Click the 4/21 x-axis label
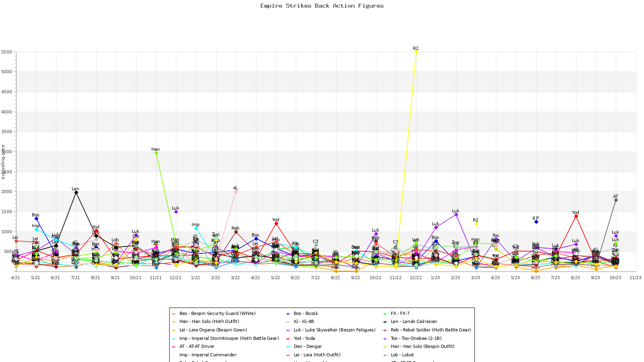The image size is (644, 362). click(15, 278)
